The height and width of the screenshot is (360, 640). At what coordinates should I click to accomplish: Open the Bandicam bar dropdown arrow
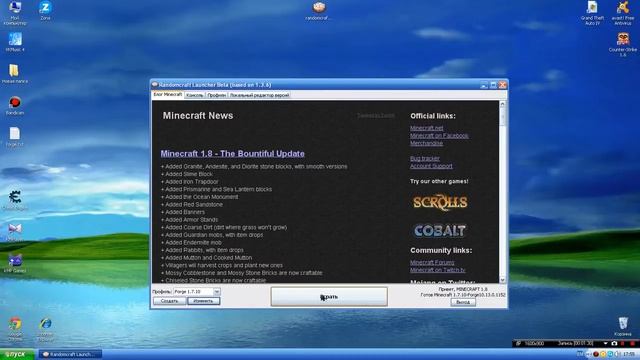605,343
